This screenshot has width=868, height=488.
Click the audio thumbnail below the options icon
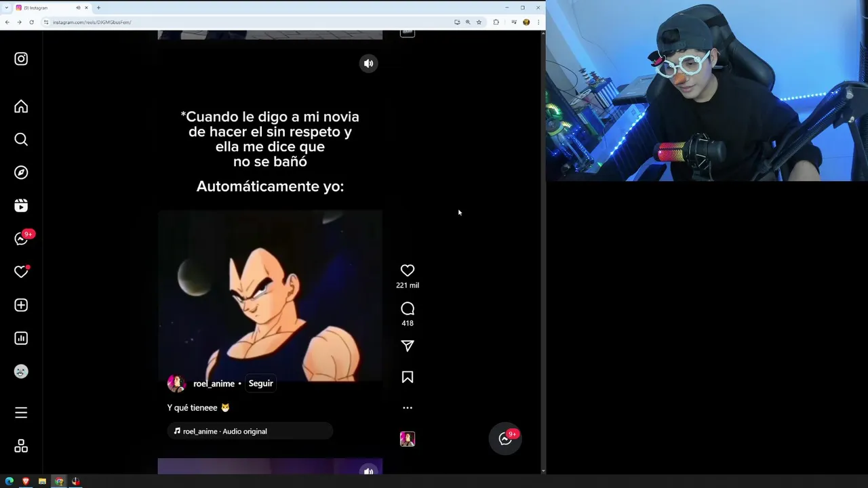click(408, 439)
